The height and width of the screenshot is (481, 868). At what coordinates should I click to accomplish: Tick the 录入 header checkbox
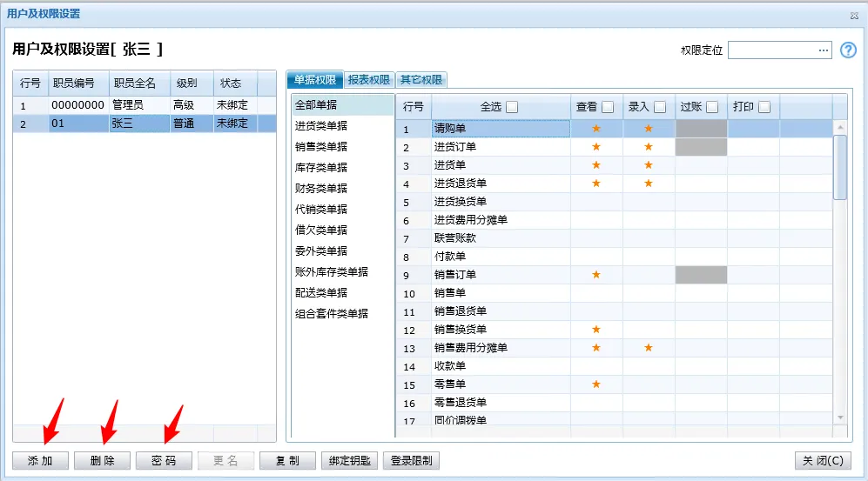(x=660, y=107)
